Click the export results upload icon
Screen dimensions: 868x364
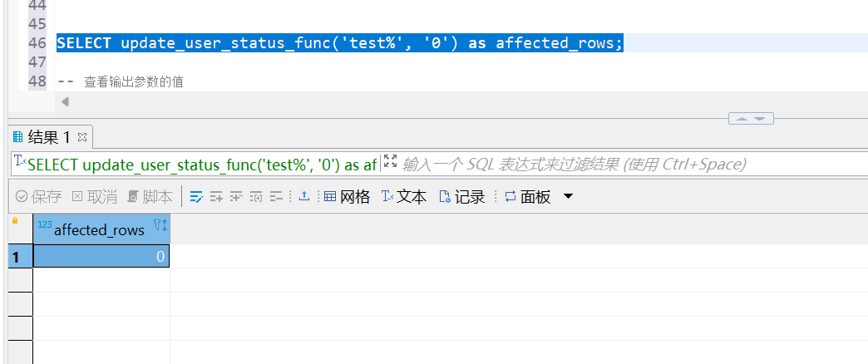click(x=304, y=197)
